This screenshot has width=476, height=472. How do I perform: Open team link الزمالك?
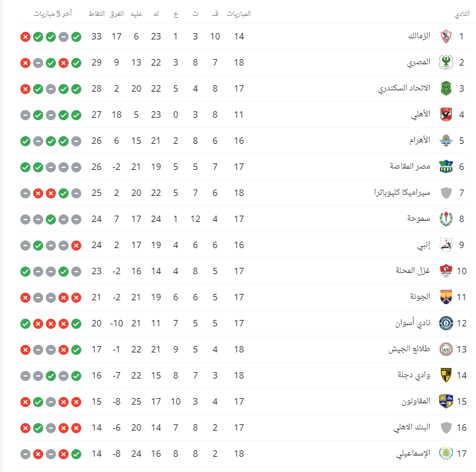pos(419,36)
